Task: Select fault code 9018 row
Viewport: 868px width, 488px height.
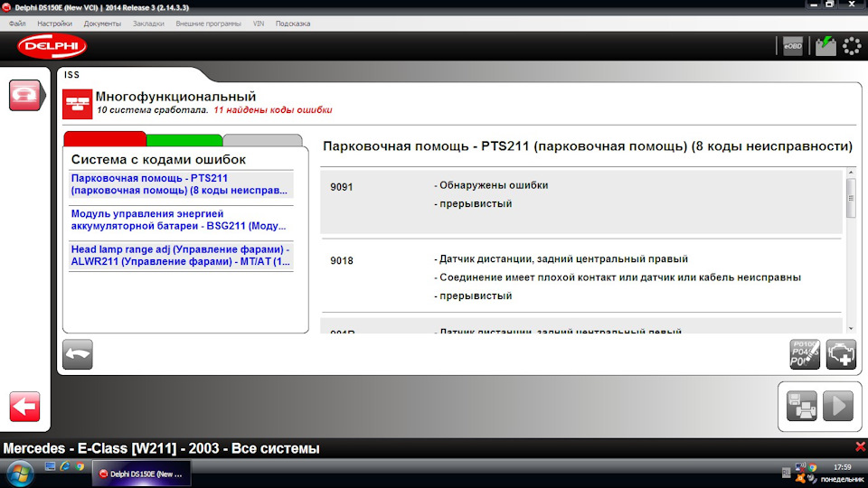Action: pos(580,277)
